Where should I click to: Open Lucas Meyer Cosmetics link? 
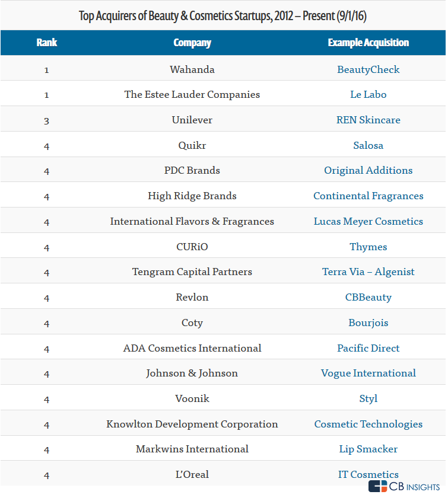click(x=368, y=221)
